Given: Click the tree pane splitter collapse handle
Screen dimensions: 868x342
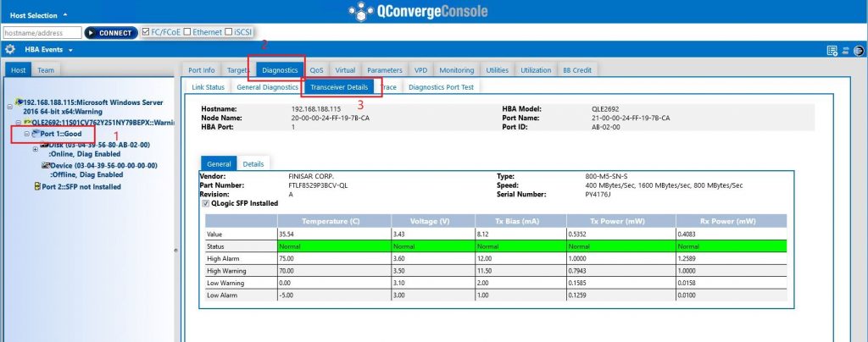Looking at the screenshot, I should pyautogui.click(x=176, y=251).
